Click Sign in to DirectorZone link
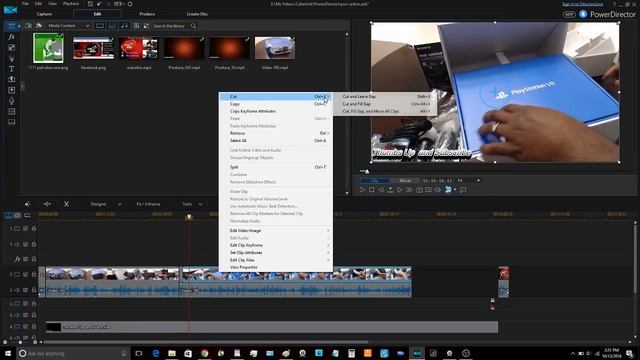The height and width of the screenshot is (360, 640). click(582, 4)
